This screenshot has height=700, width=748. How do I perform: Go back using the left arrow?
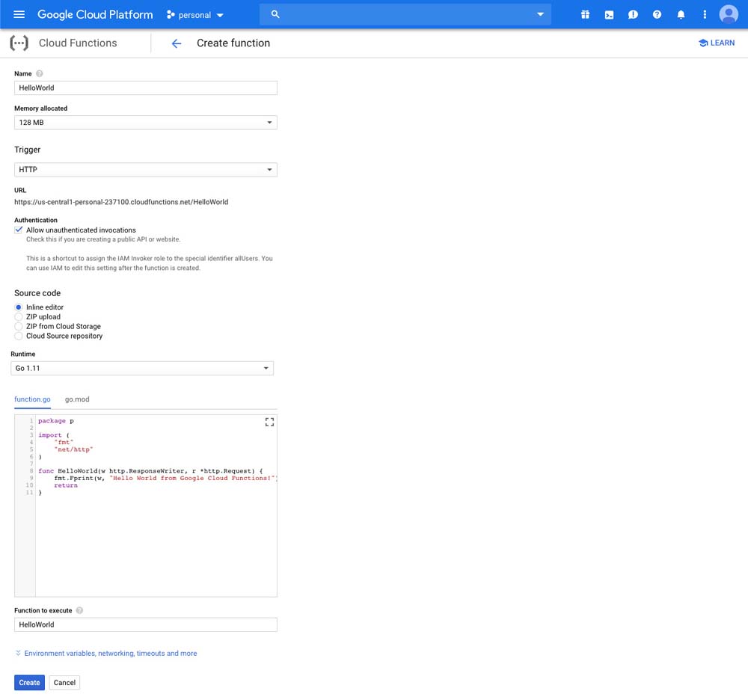177,43
